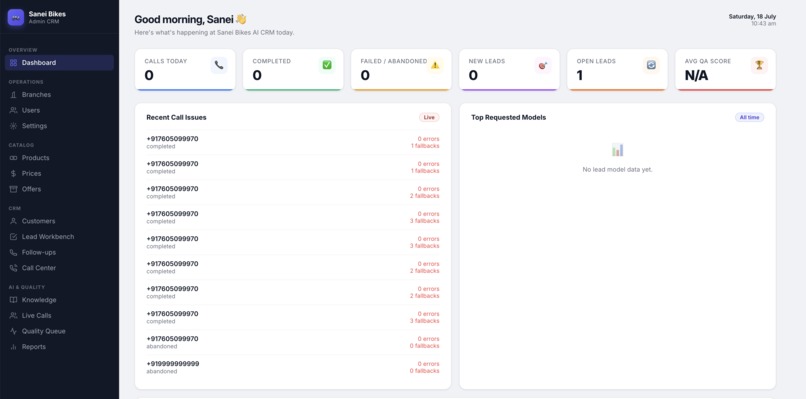Image resolution: width=806 pixels, height=399 pixels.
Task: Click the Live badge in Recent Call Issues
Action: point(429,117)
